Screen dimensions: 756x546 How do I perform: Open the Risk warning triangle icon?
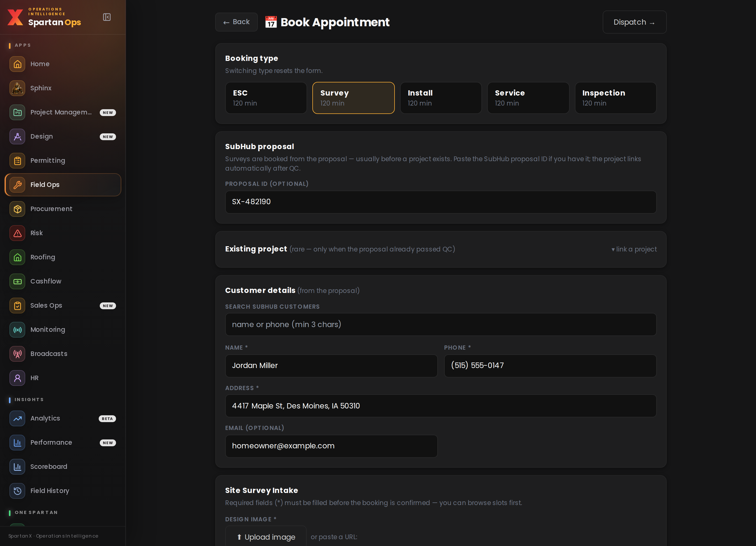17,233
